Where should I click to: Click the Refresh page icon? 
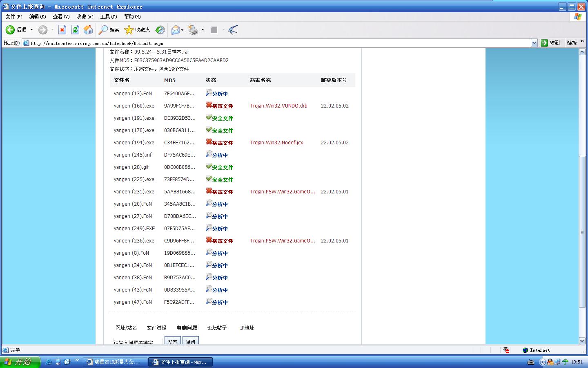75,29
